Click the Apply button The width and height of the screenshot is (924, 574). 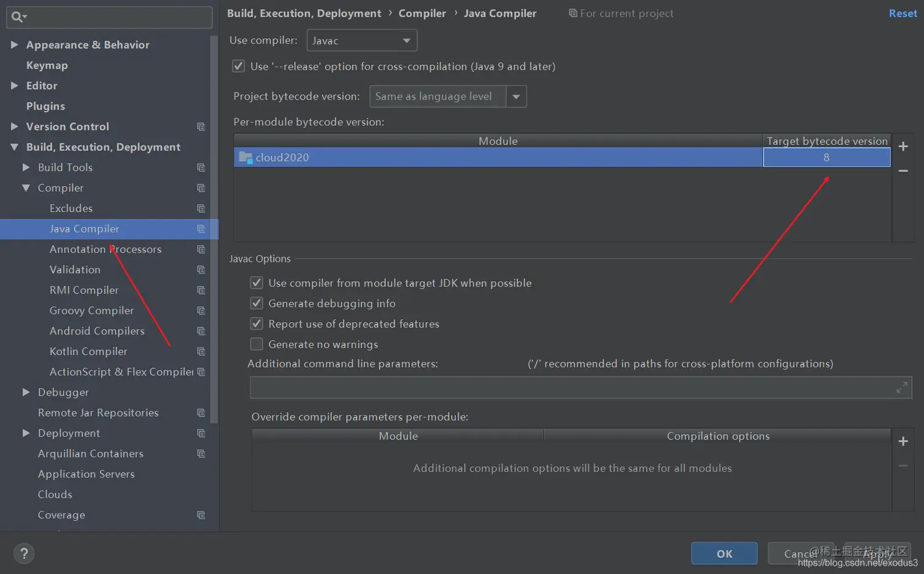tap(878, 554)
